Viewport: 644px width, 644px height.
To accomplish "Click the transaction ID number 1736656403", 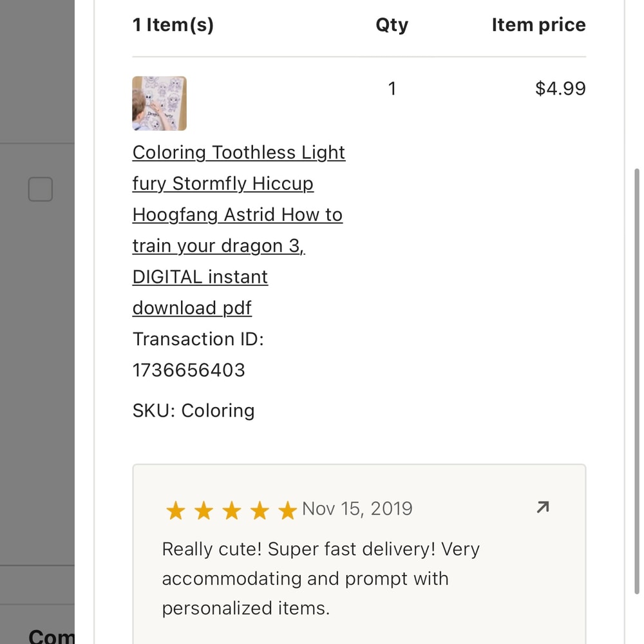I will click(189, 370).
